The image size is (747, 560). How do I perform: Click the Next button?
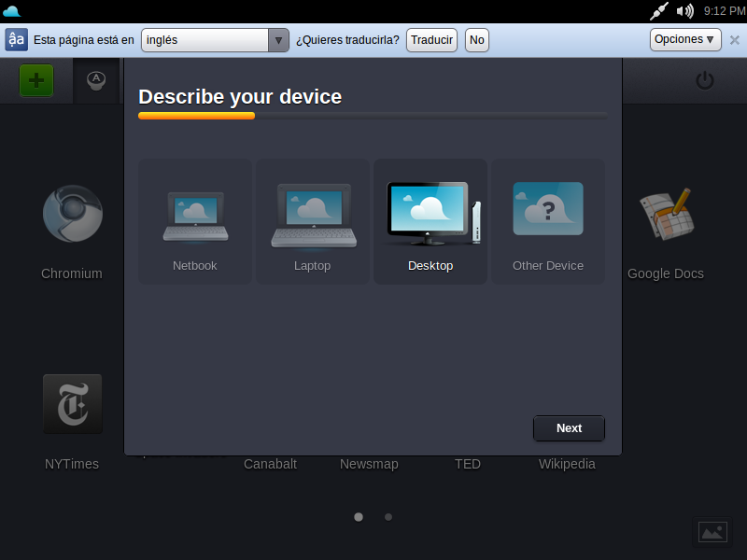click(569, 428)
